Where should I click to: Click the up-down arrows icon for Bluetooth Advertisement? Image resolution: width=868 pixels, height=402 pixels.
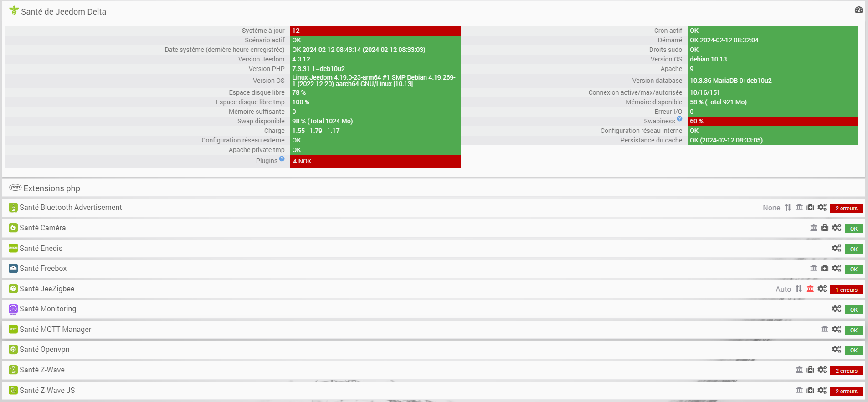[x=788, y=207]
